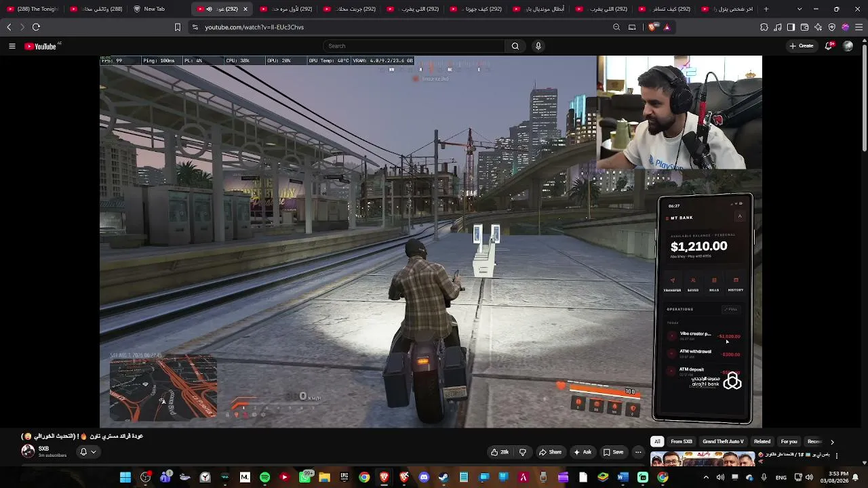Image resolution: width=868 pixels, height=488 pixels.
Task: Open a new browser tab
Action: coord(766,9)
